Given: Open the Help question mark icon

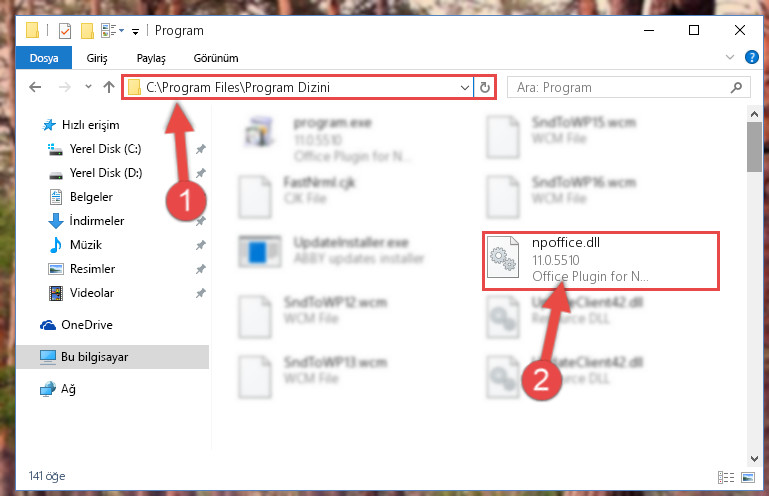Looking at the screenshot, I should pos(751,57).
